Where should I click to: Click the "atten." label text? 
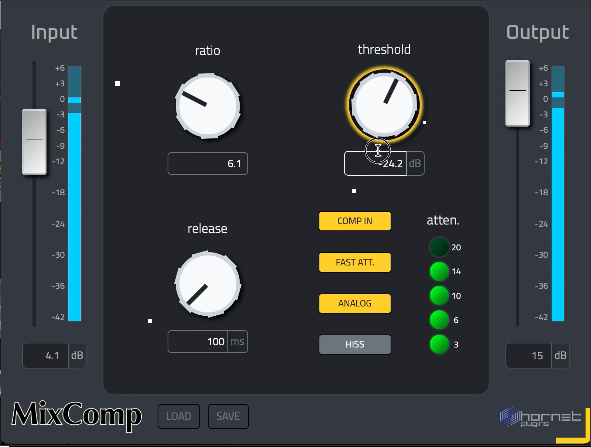click(443, 220)
